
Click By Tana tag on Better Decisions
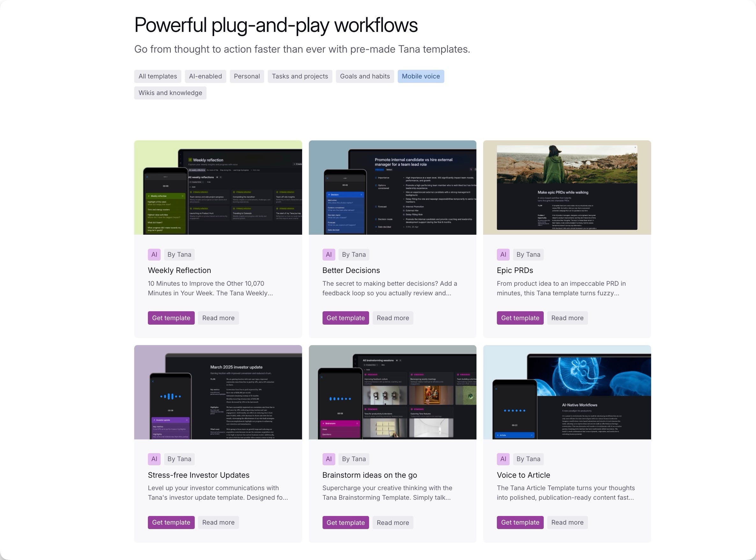(353, 254)
